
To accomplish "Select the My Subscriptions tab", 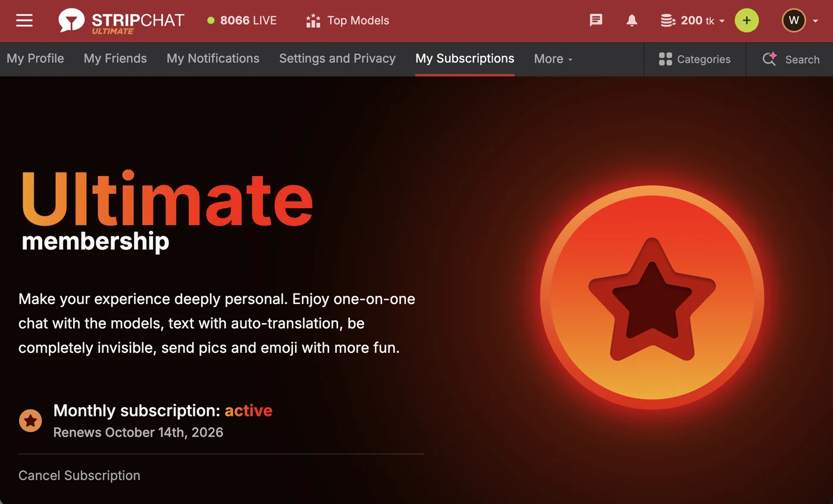I will click(465, 58).
